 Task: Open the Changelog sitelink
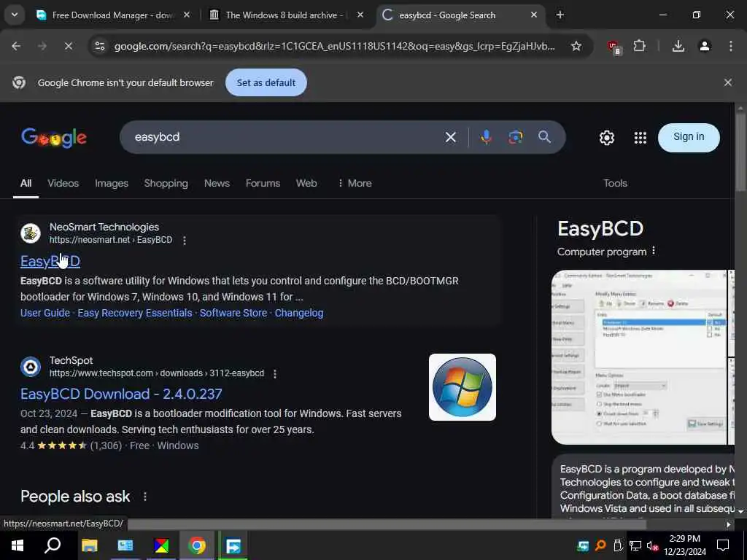pos(298,313)
